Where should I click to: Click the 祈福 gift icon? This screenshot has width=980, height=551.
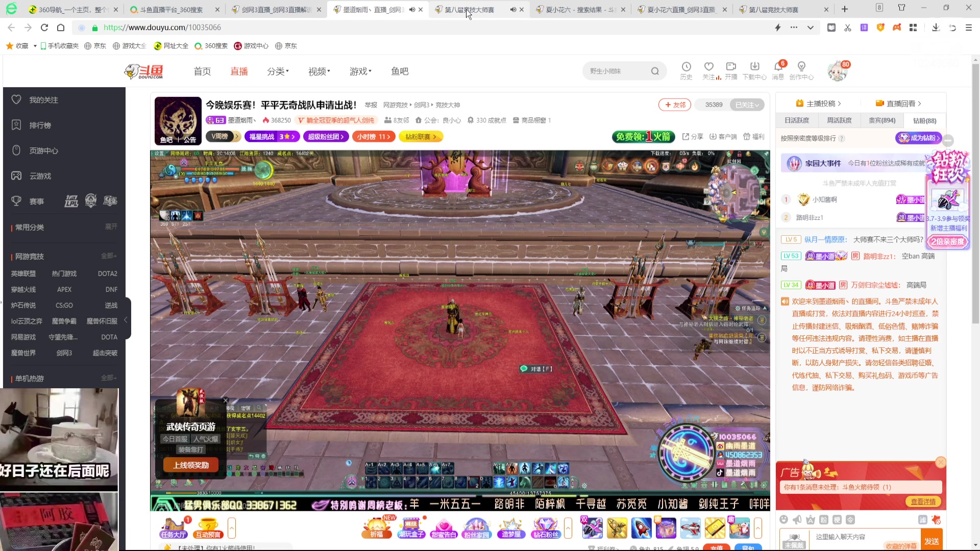pyautogui.click(x=377, y=528)
